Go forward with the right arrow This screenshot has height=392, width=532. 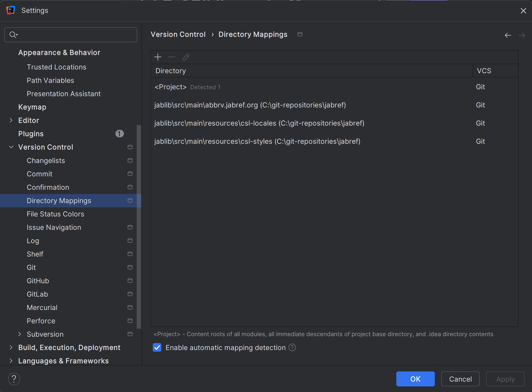point(522,35)
